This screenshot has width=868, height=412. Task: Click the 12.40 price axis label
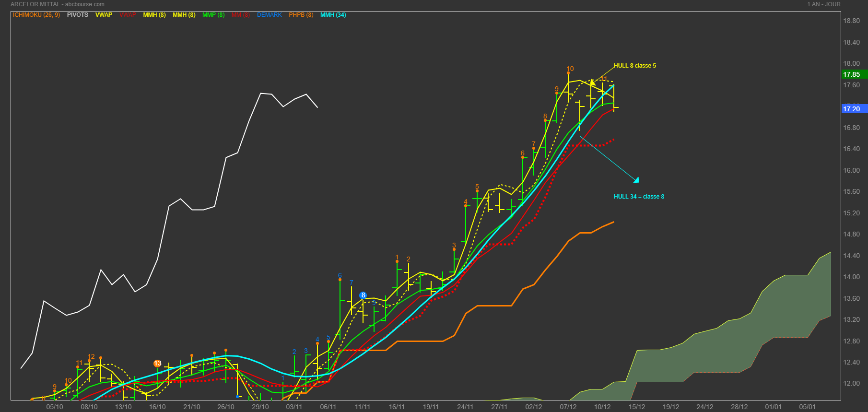(x=852, y=362)
